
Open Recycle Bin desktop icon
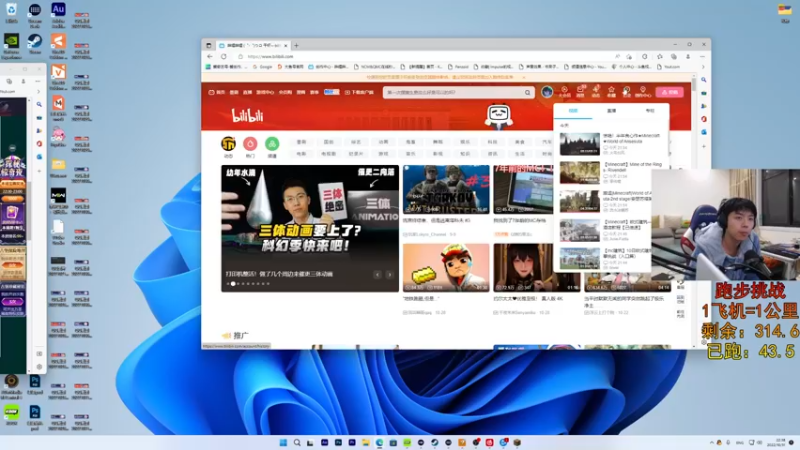pos(11,13)
